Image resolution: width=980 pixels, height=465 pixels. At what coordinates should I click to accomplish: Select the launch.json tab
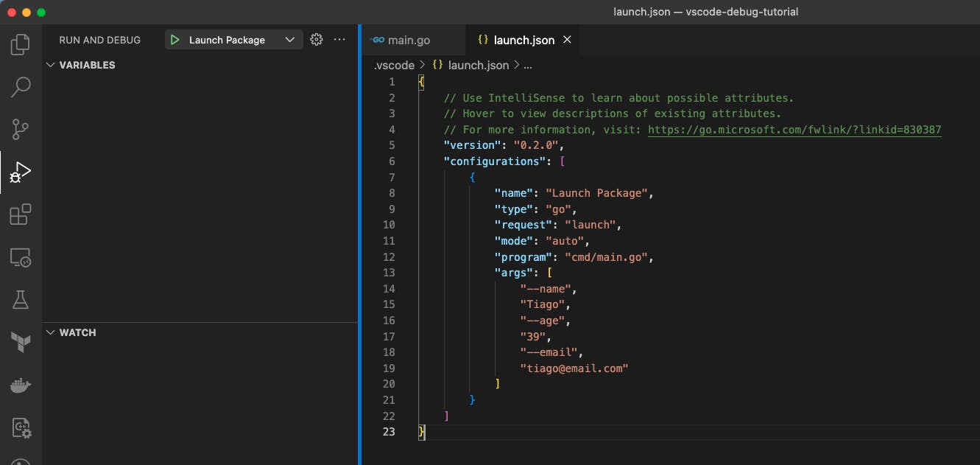coord(523,40)
